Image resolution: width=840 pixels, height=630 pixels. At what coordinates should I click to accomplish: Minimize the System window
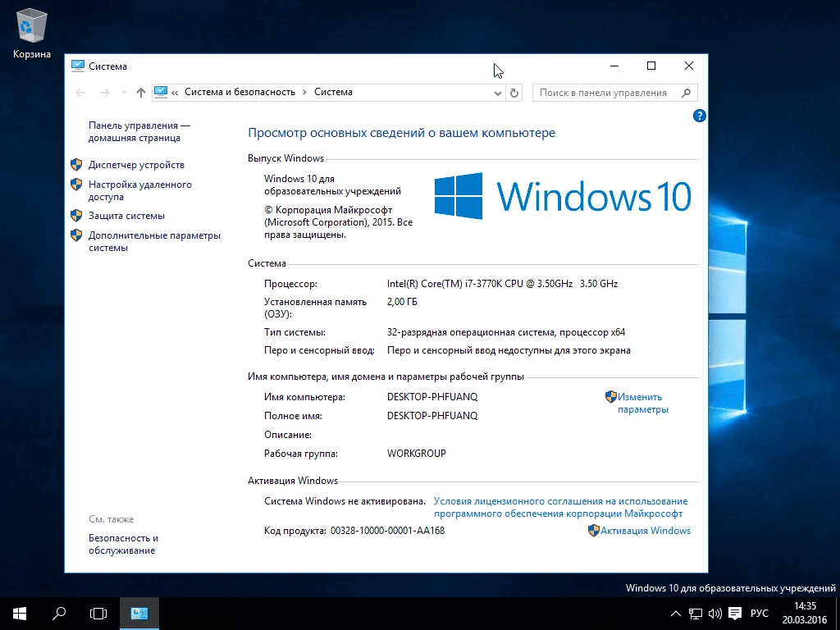point(614,66)
